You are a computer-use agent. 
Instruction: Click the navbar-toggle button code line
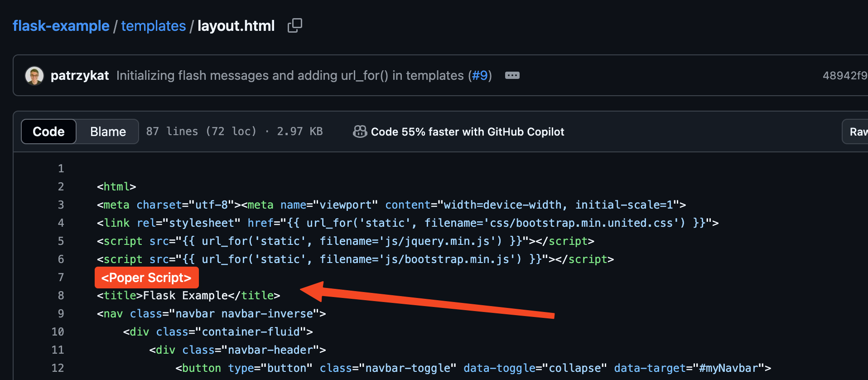pos(473,368)
